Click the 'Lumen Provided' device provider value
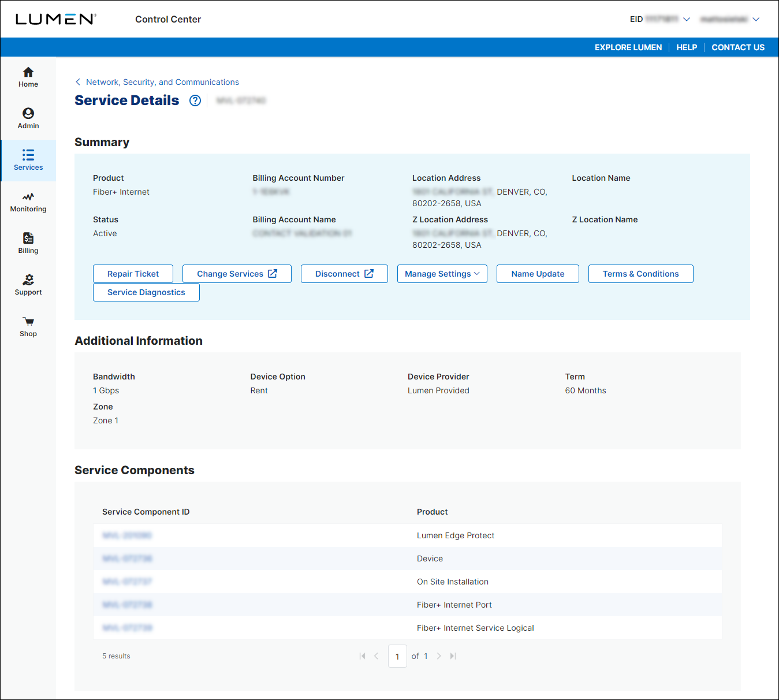 click(x=438, y=390)
